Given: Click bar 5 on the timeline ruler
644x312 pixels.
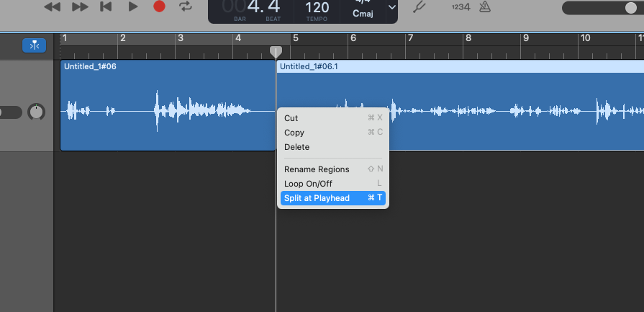Looking at the screenshot, I should tap(295, 39).
